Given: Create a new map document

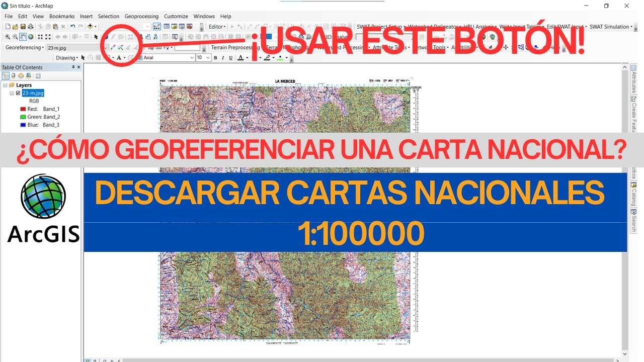Looking at the screenshot, I should (8, 27).
